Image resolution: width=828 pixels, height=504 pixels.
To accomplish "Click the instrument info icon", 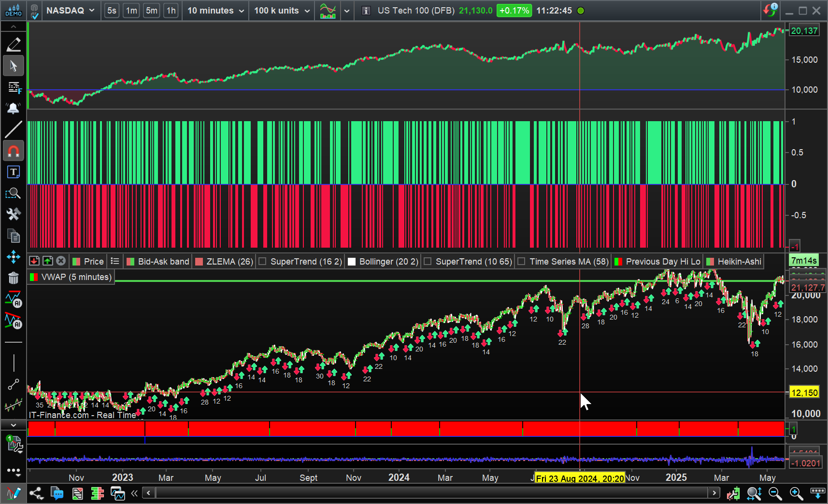I will pos(366,11).
